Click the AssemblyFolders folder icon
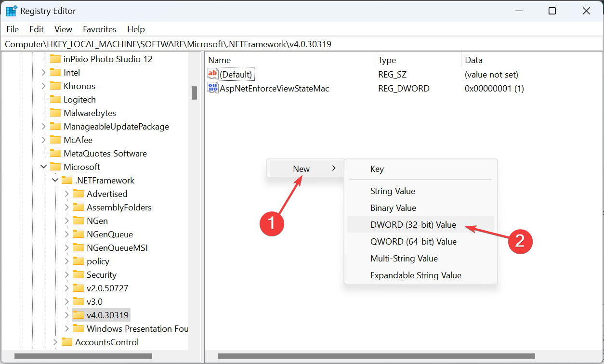This screenshot has width=604, height=364. [x=78, y=207]
